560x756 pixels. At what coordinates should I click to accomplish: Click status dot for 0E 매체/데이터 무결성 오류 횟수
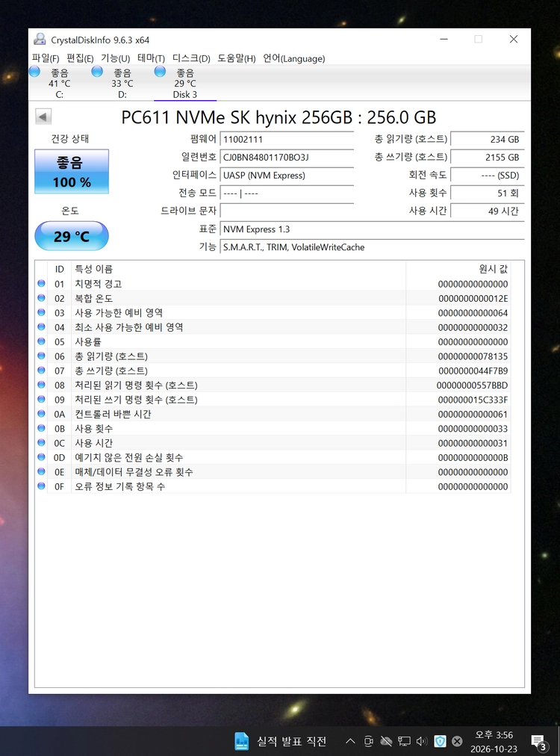[x=42, y=471]
